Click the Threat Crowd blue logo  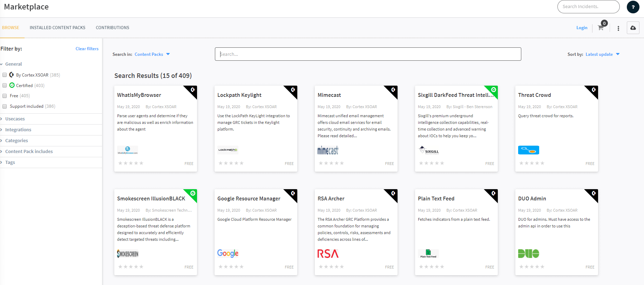pyautogui.click(x=529, y=150)
